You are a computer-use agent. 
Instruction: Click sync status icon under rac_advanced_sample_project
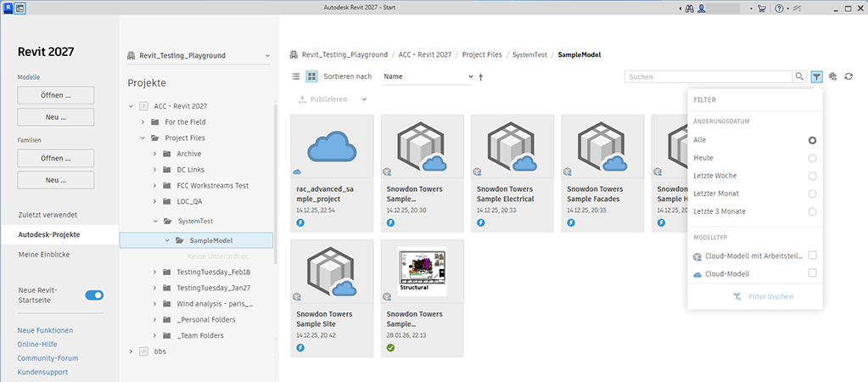click(300, 222)
